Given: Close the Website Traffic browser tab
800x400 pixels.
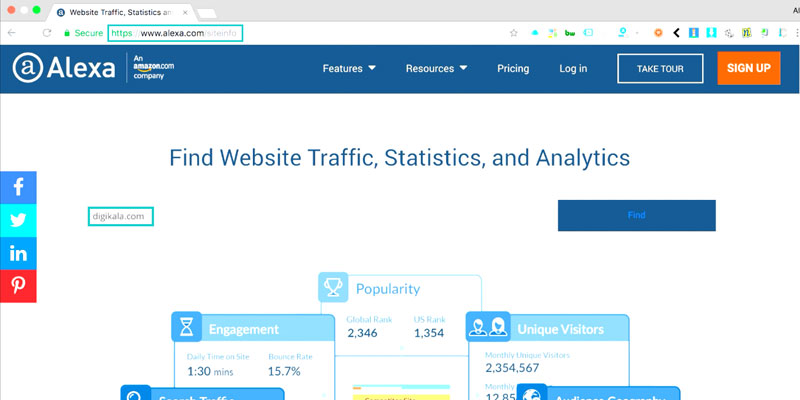Looking at the screenshot, I should (x=185, y=12).
